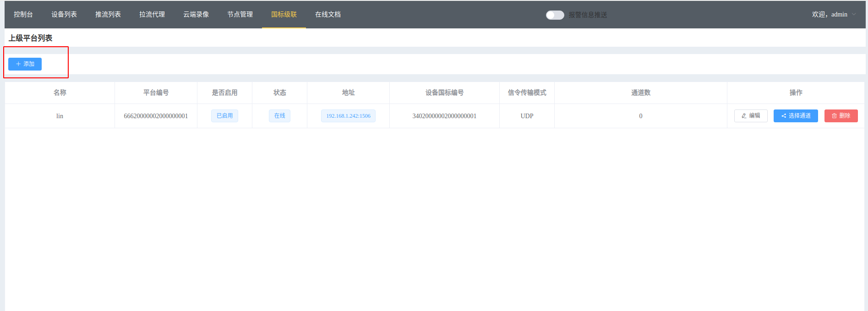The image size is (868, 311).
Task: Open the 推流列表 push stream tab
Action: point(108,15)
